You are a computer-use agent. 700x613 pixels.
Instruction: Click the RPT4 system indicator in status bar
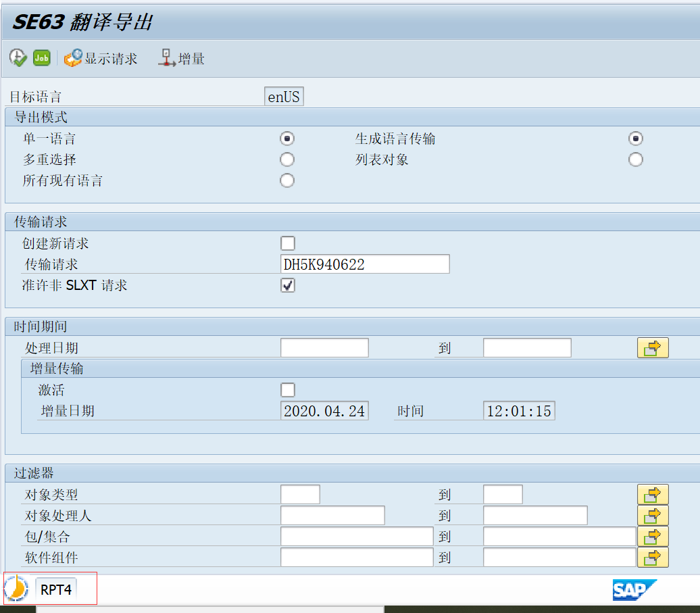[57, 589]
